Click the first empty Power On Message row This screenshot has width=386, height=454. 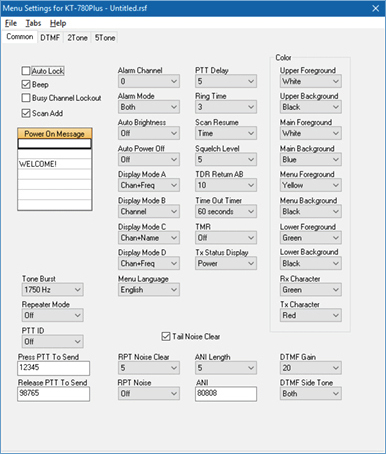coord(55,144)
